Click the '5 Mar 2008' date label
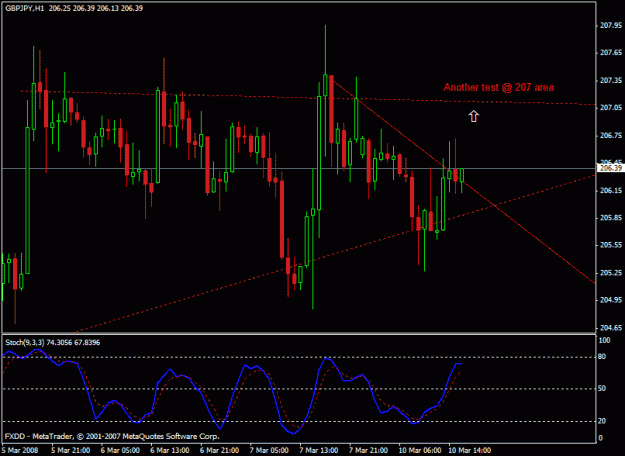The width and height of the screenshot is (625, 456). coord(20,450)
